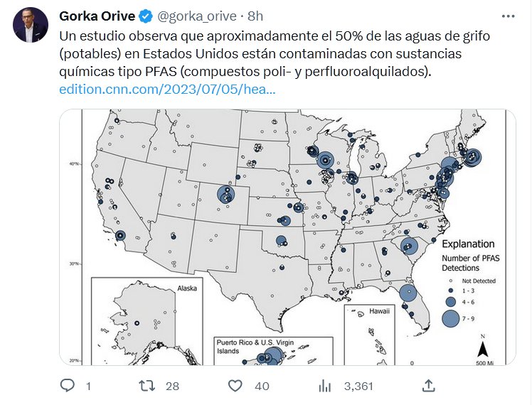
Task: Click the 8h timestamp
Action: [255, 16]
